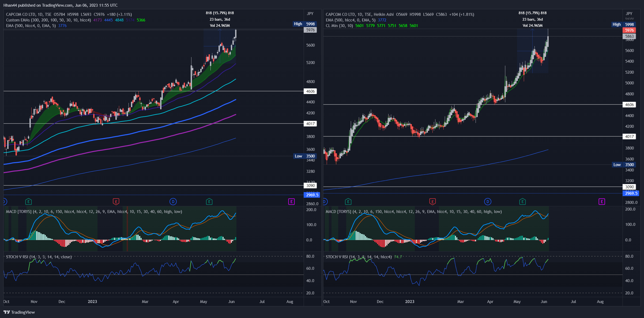The image size is (644, 318).
Task: Click the 'Aug' time axis label on right chart
Action: tap(600, 302)
